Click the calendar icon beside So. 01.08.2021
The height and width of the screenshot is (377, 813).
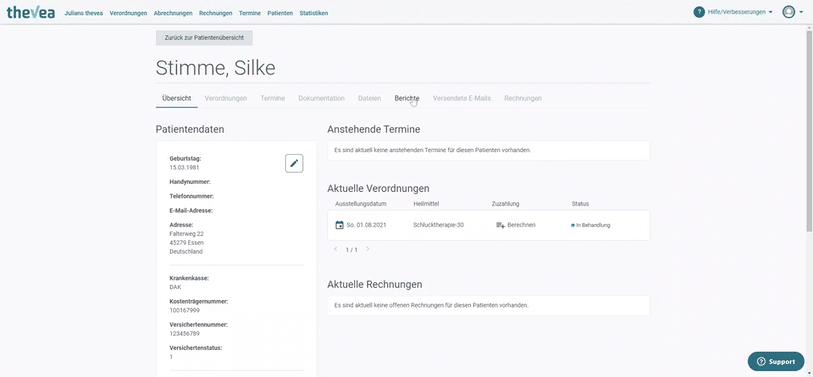coord(340,225)
